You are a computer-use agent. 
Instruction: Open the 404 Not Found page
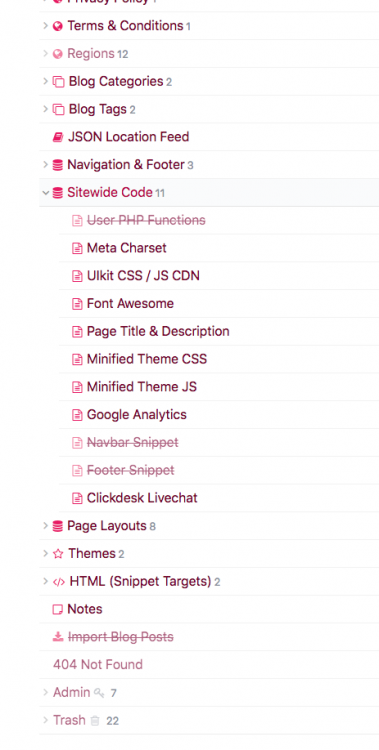pos(98,665)
